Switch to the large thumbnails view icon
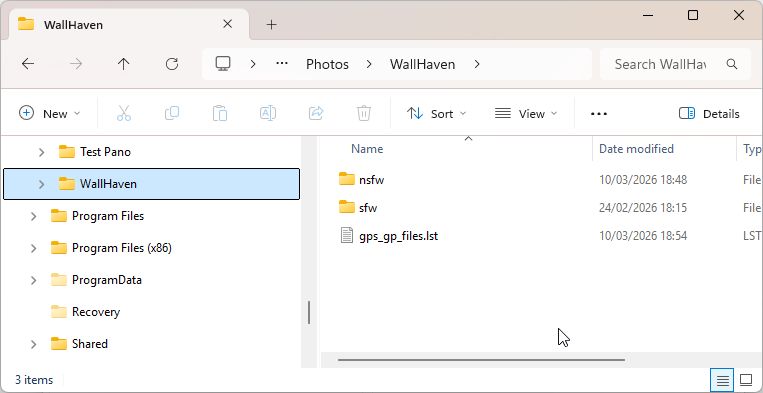Screen dimensions: 763x393 (x=745, y=380)
